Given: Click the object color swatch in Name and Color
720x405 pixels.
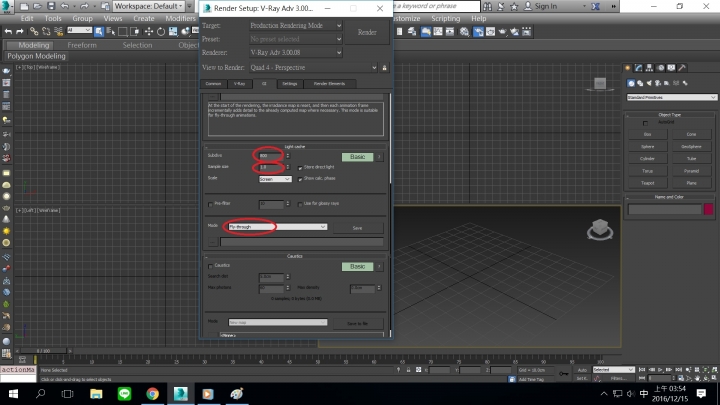Looking at the screenshot, I should coord(709,209).
